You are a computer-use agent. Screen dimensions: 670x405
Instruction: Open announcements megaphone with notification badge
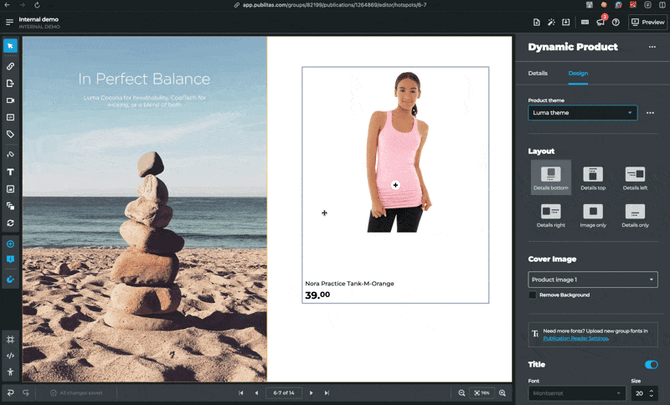pyautogui.click(x=600, y=22)
